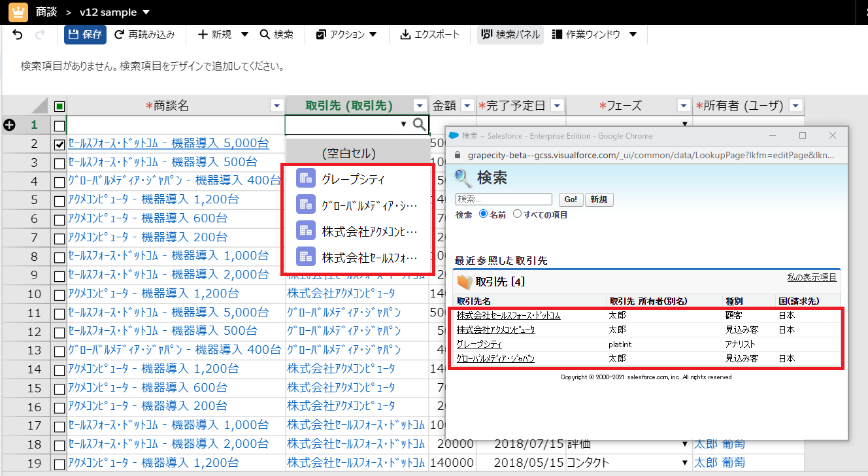Choose 株式会社セールスフォース・ドットコム in lookup results
This screenshot has width=868, height=476.
[509, 316]
